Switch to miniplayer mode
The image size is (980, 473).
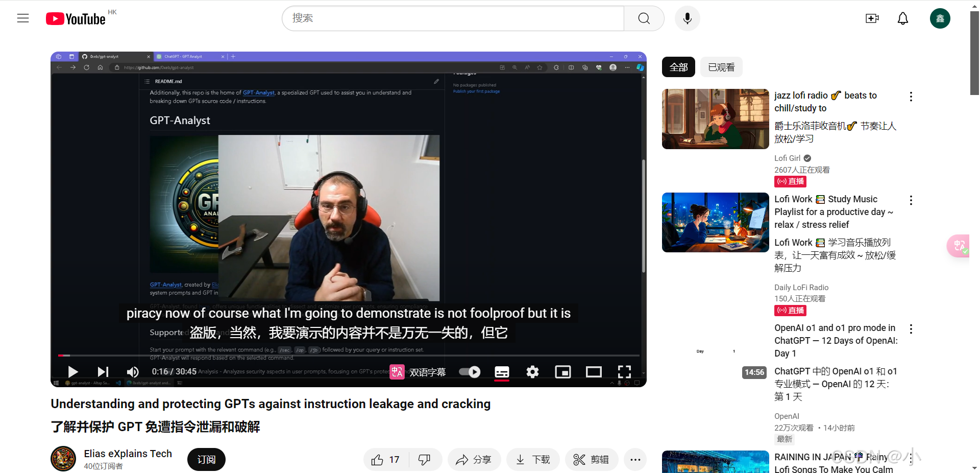pyautogui.click(x=563, y=372)
